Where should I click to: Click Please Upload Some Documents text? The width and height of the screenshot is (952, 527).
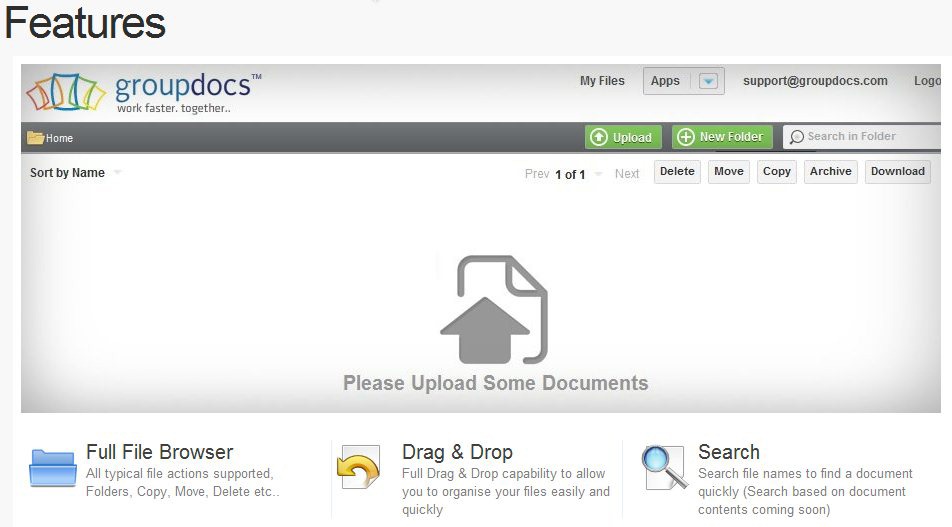point(495,383)
